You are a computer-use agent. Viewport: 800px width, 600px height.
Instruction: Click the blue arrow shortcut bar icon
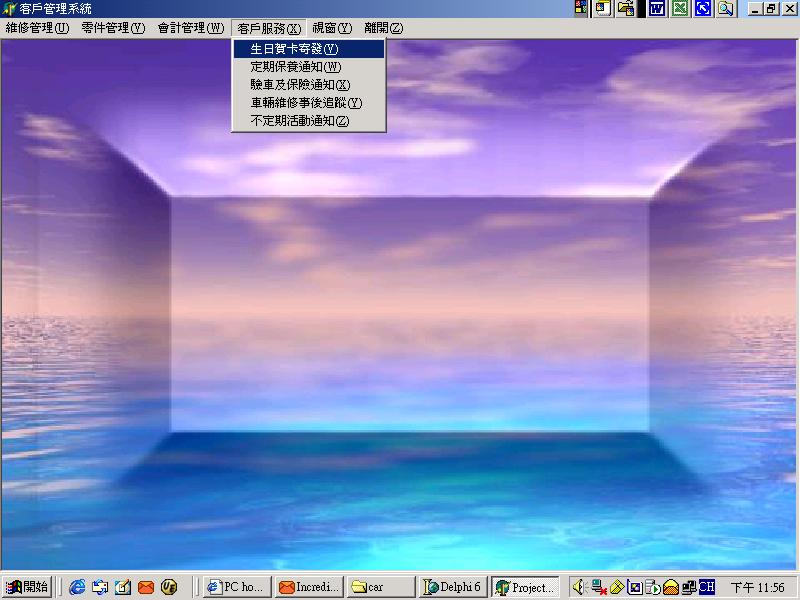(x=703, y=8)
